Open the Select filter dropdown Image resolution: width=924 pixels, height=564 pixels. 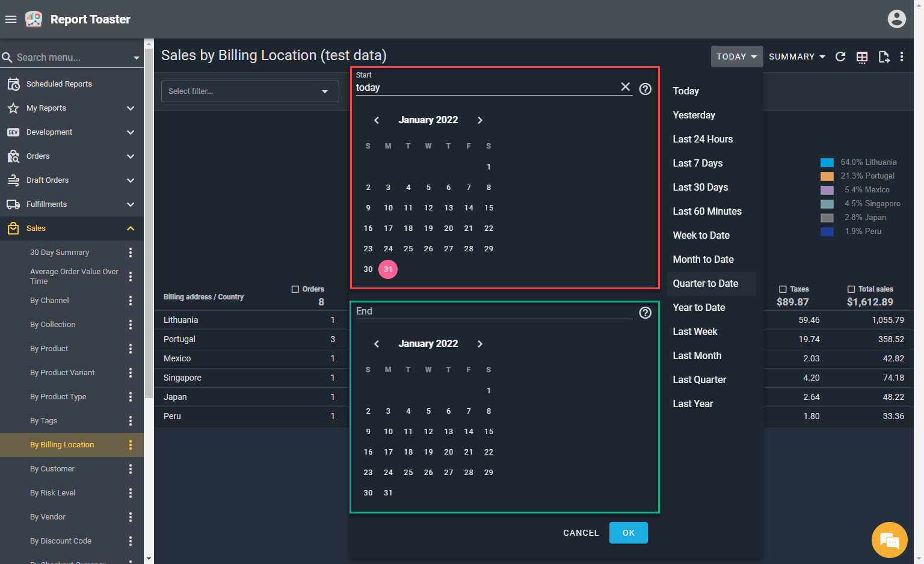point(250,91)
